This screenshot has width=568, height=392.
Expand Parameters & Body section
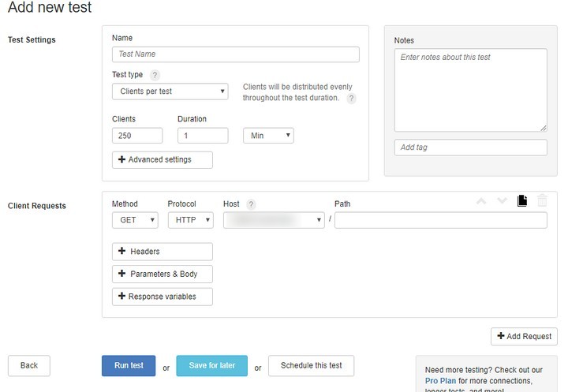coord(163,274)
